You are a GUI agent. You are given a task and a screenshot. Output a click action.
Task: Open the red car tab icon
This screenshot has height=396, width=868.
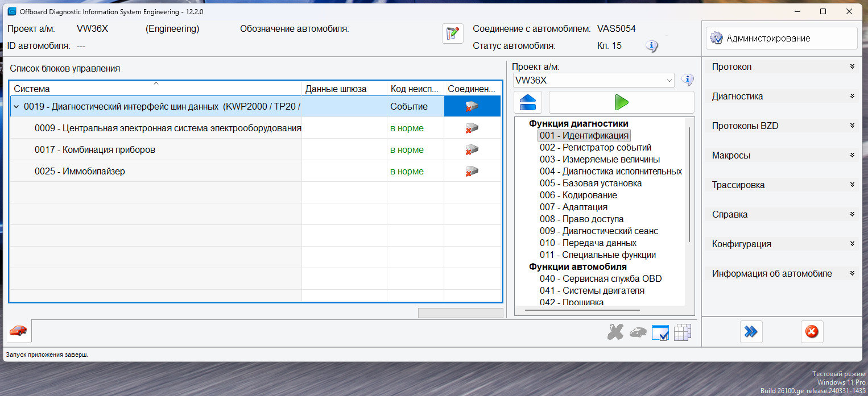[x=18, y=331]
